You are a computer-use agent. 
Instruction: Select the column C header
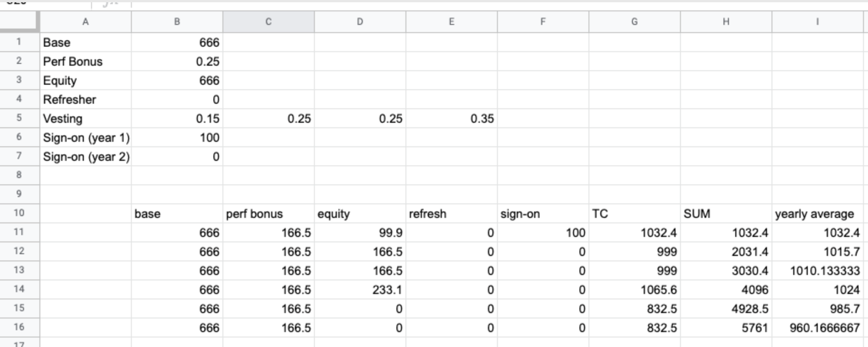268,22
